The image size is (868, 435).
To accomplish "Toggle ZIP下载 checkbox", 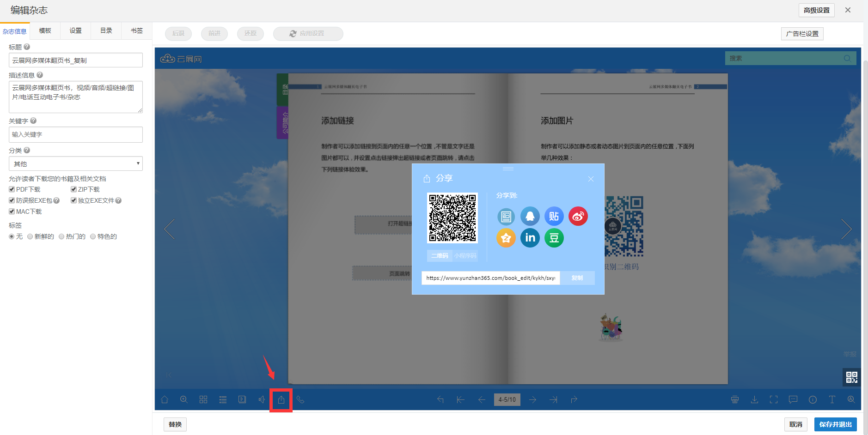I will coord(73,189).
